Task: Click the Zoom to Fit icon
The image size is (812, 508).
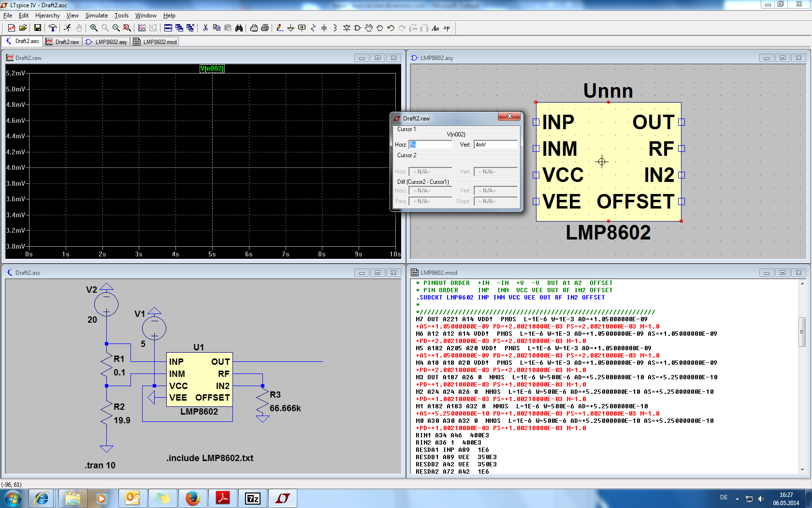Action: click(127, 28)
